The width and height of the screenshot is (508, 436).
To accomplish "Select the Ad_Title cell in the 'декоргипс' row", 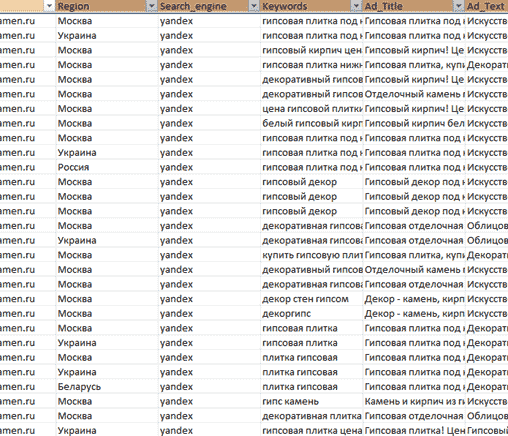I will [x=414, y=314].
